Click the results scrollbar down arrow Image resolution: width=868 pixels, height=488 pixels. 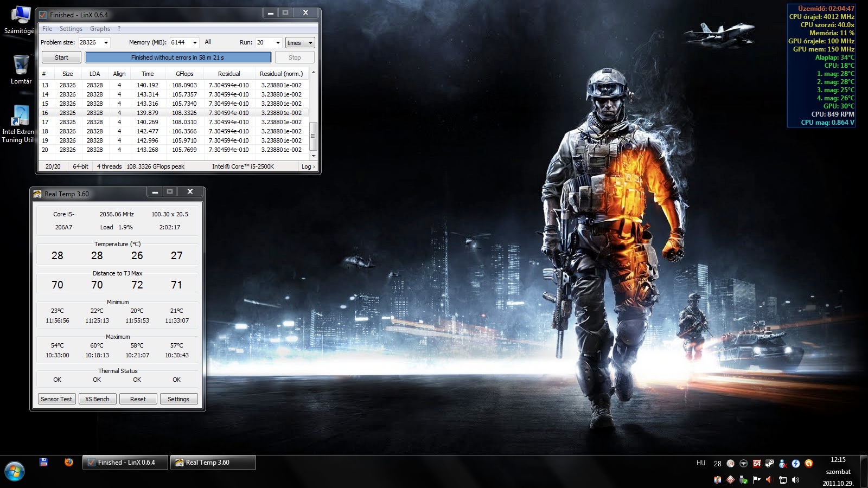313,156
